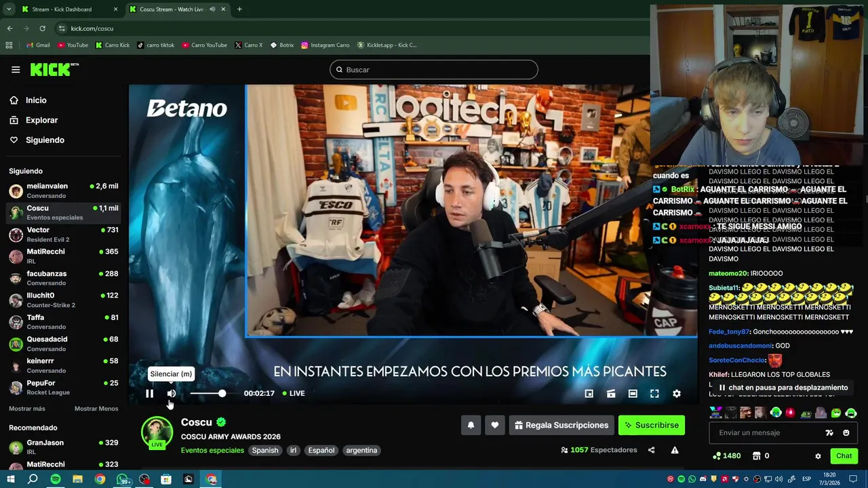Expand list with Mostrar más
This screenshot has width=868, height=488.
pyautogui.click(x=27, y=409)
